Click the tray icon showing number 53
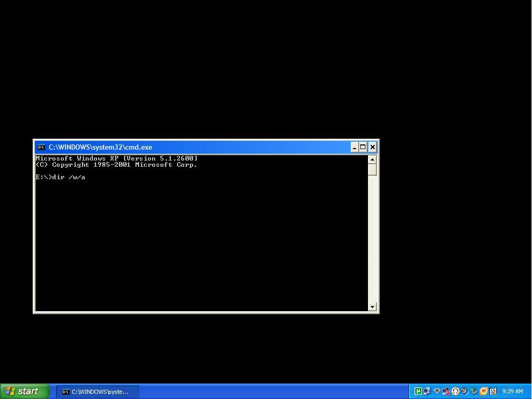Screen dimensions: 532x399 pyautogui.click(x=493, y=391)
